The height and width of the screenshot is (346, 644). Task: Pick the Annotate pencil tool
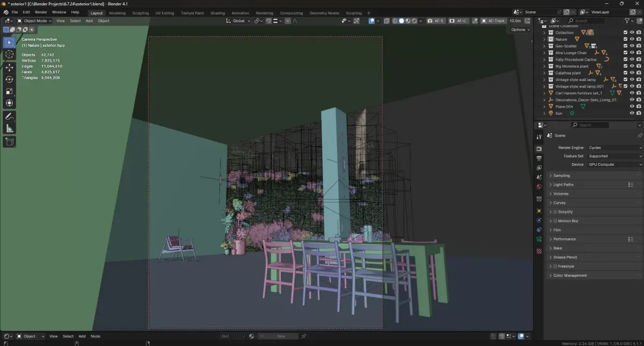tap(10, 116)
